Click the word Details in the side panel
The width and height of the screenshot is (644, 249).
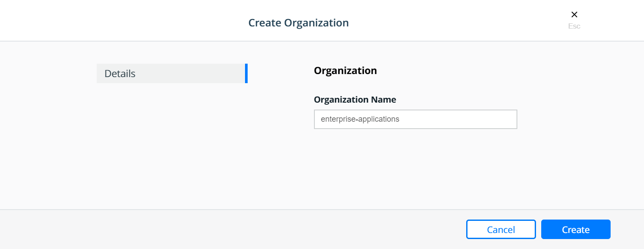120,74
